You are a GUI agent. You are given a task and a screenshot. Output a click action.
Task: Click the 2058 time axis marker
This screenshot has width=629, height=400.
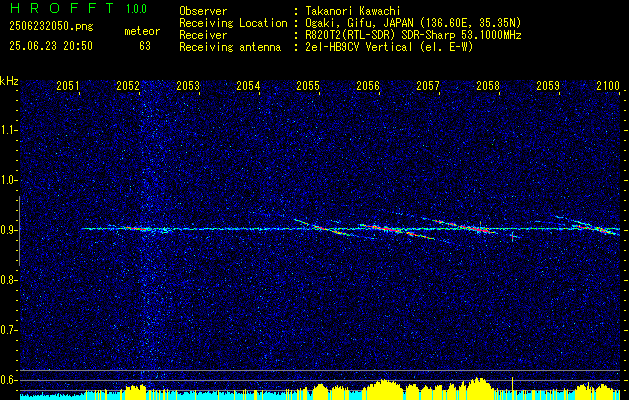click(x=488, y=85)
